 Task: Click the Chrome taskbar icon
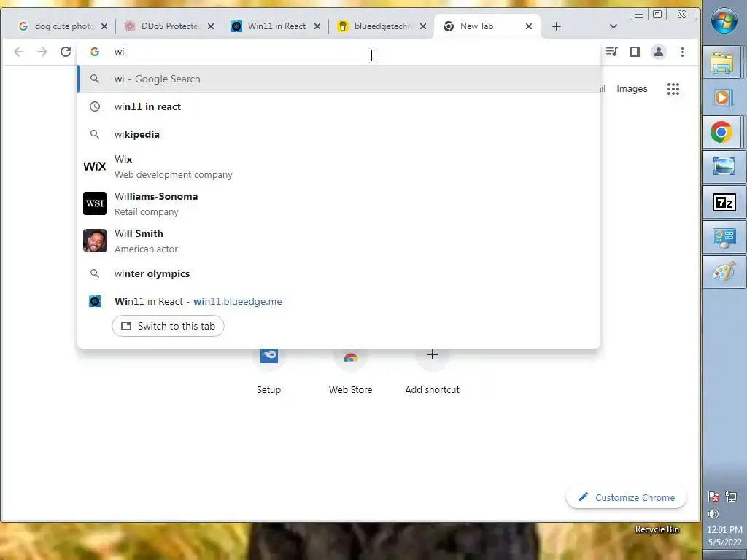(x=721, y=132)
